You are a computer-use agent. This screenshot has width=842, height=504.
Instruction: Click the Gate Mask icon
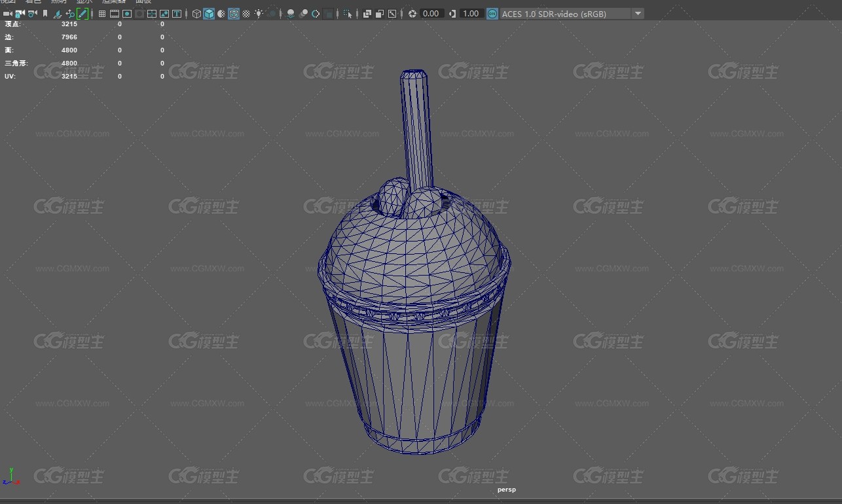coord(139,13)
